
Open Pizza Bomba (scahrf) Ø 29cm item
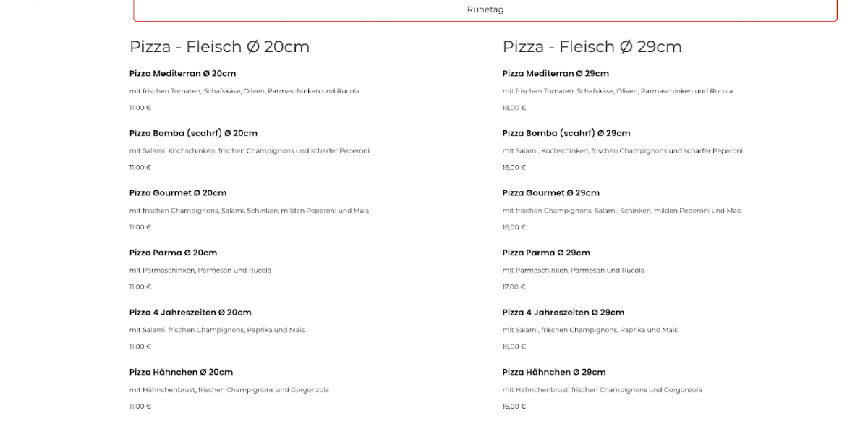click(566, 133)
